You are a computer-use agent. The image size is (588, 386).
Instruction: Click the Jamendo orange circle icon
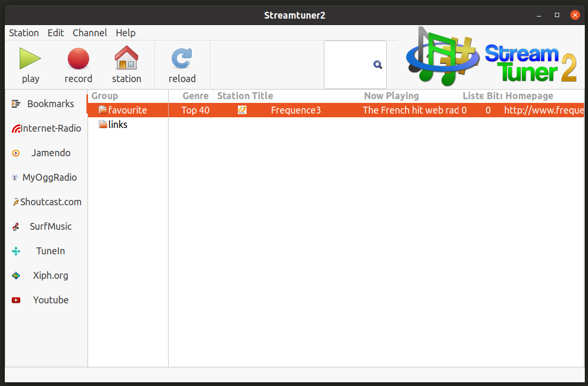point(16,153)
